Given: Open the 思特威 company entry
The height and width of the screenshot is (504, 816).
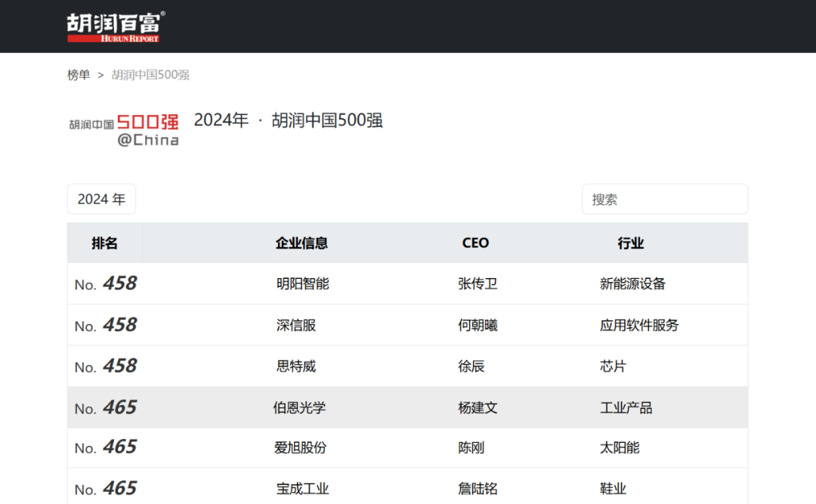Looking at the screenshot, I should (x=296, y=366).
